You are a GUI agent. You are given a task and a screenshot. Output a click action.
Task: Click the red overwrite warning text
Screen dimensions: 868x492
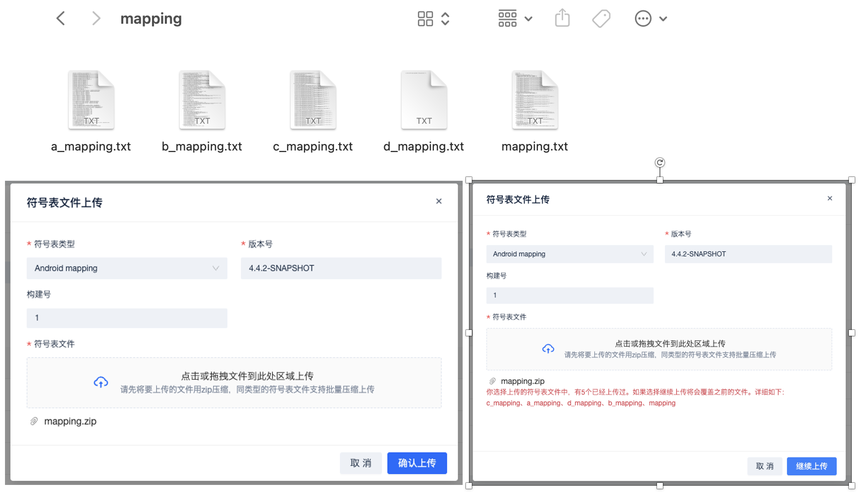(x=635, y=397)
